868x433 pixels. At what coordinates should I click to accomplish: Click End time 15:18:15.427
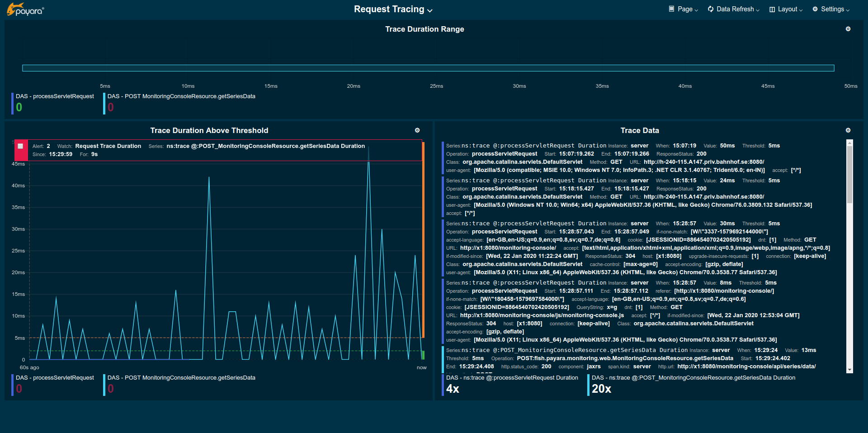tap(632, 189)
